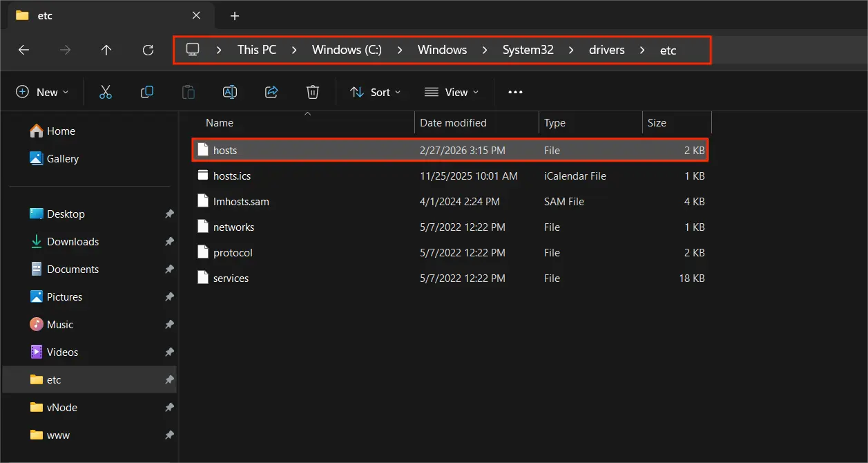Click the Rename icon in toolbar
Screen dimensions: 868x463
230,92
